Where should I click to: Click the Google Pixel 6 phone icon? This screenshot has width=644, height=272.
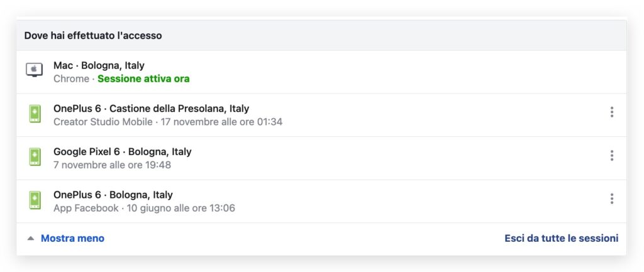pyautogui.click(x=35, y=156)
